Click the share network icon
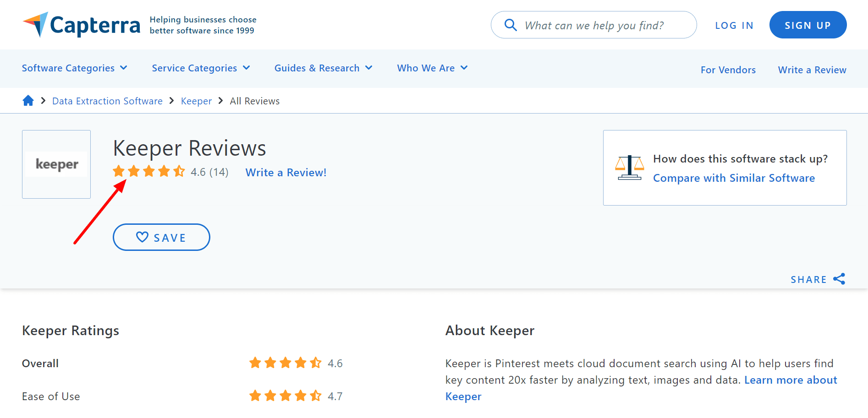The width and height of the screenshot is (868, 418). (839, 279)
